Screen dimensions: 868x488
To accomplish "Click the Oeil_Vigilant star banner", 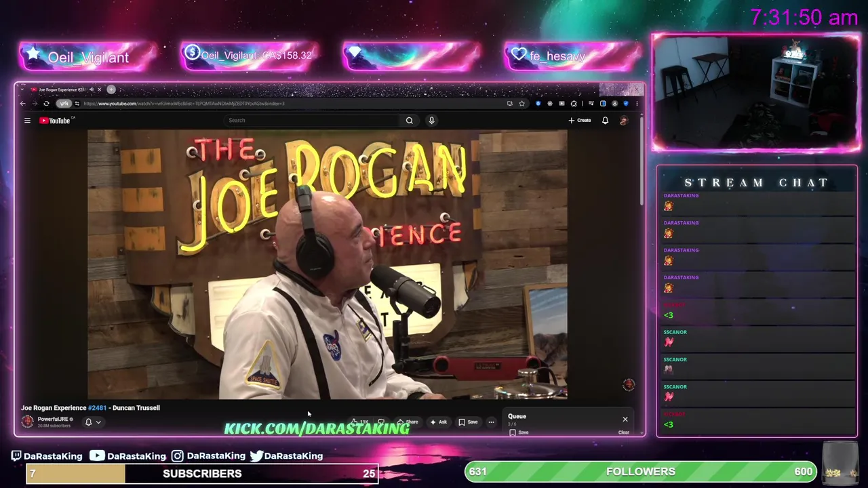I will pos(88,56).
